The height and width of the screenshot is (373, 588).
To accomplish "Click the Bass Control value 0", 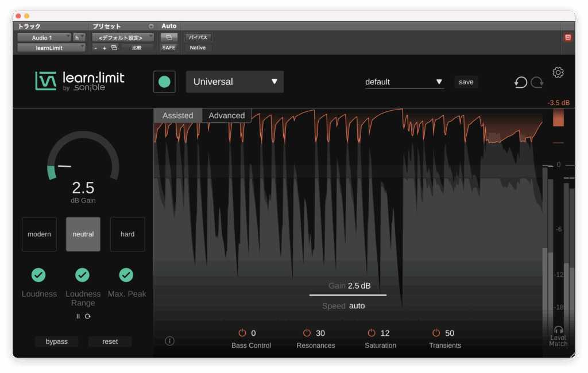I will pos(253,333).
